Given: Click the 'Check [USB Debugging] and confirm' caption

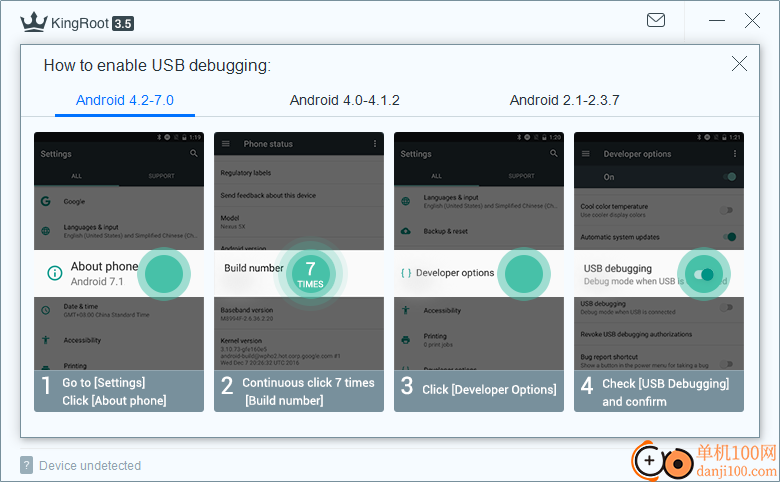Looking at the screenshot, I should point(666,392).
